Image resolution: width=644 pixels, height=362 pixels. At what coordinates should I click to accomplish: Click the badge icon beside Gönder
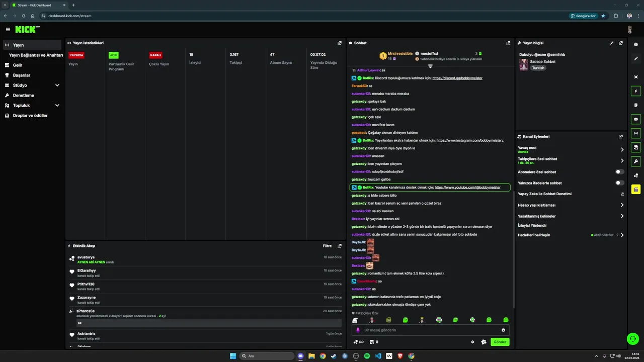pyautogui.click(x=484, y=342)
